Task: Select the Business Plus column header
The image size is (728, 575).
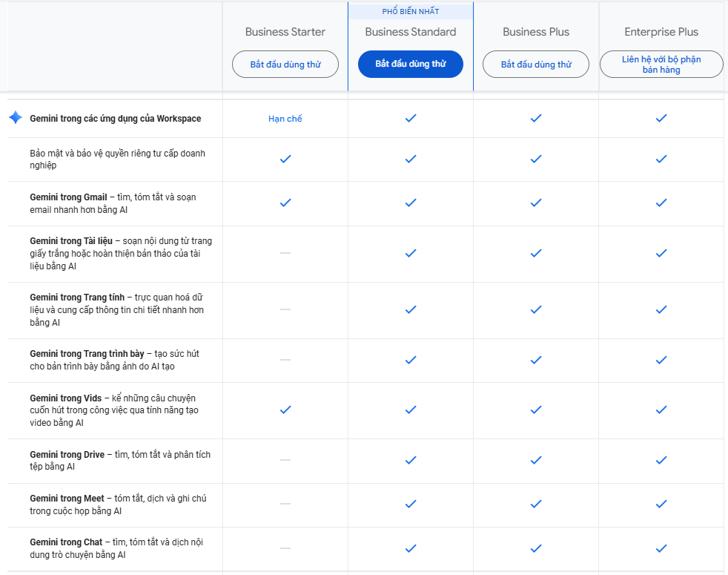Action: coord(535,32)
